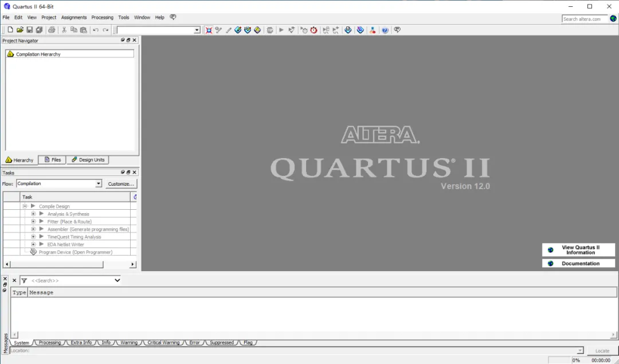The image size is (619, 364).
Task: Open the Project menu
Action: tap(49, 17)
